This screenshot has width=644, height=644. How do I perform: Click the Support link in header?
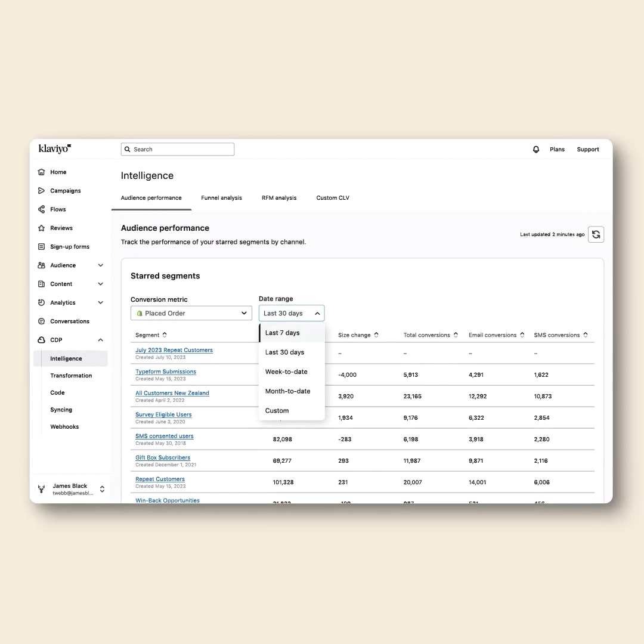pyautogui.click(x=587, y=150)
